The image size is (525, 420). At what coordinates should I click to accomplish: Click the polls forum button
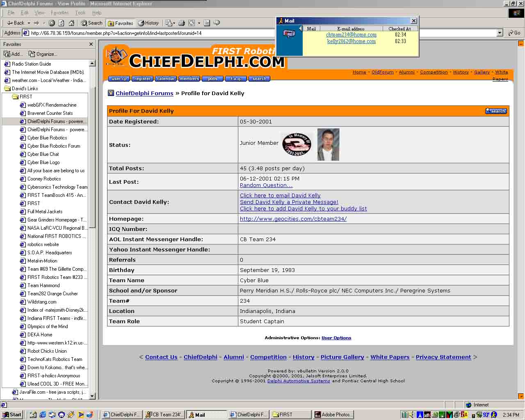pos(212,79)
